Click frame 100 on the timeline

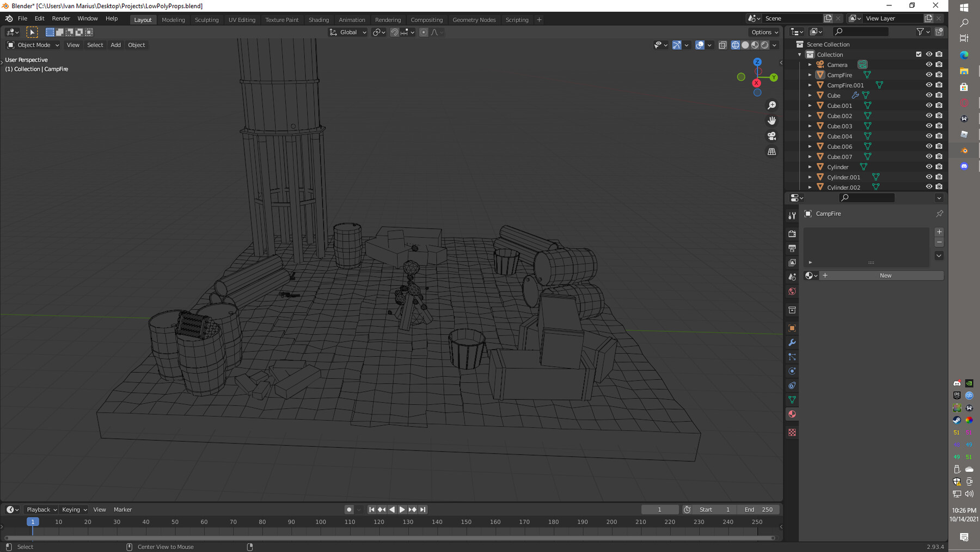[x=321, y=522]
